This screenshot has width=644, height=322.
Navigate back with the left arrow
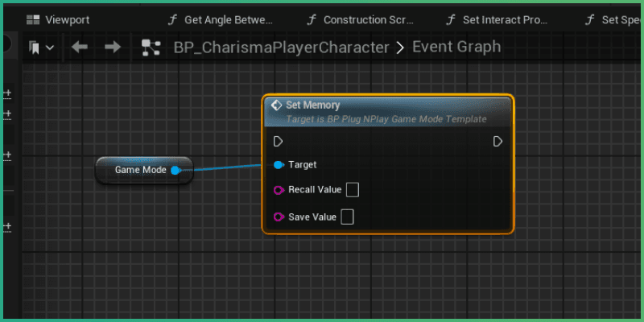[x=79, y=47]
